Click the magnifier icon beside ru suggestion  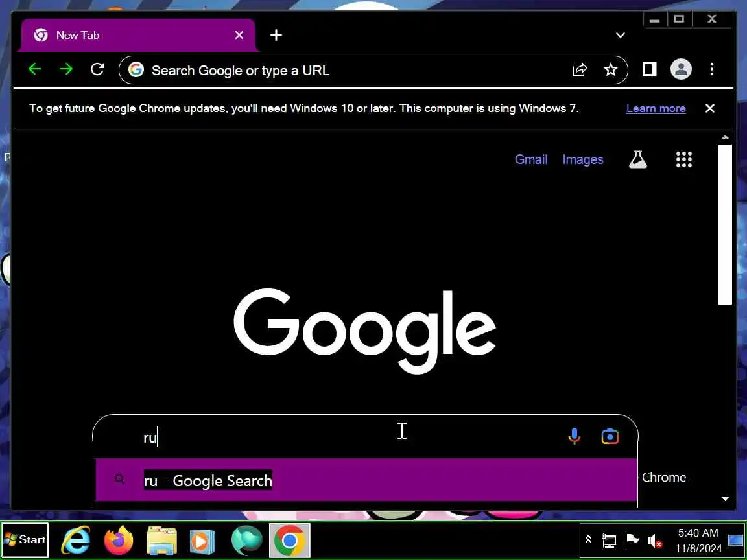[x=119, y=479]
